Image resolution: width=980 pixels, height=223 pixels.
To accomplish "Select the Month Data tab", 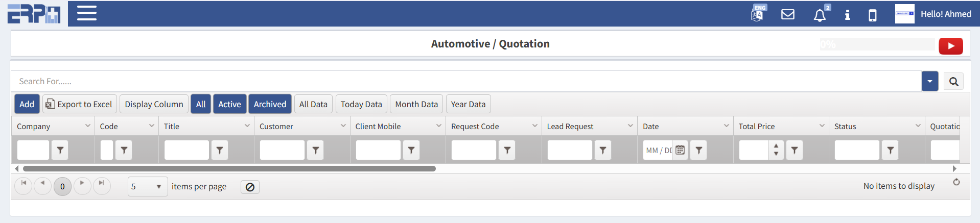I will [416, 104].
